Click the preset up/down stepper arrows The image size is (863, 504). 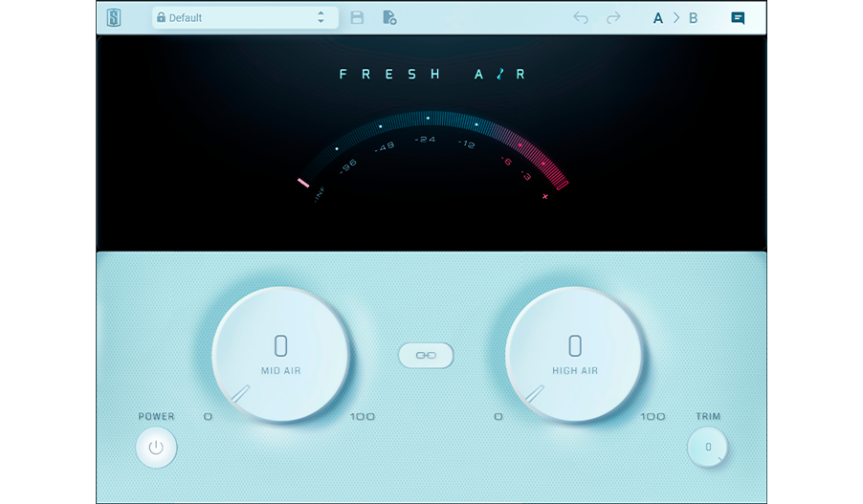point(321,18)
